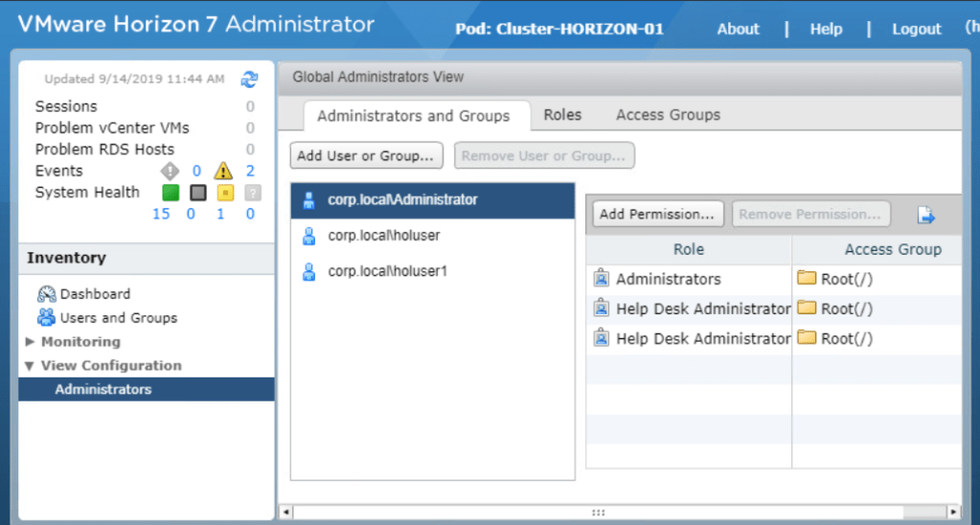Click the gray Events alert diamond icon

pyautogui.click(x=170, y=171)
